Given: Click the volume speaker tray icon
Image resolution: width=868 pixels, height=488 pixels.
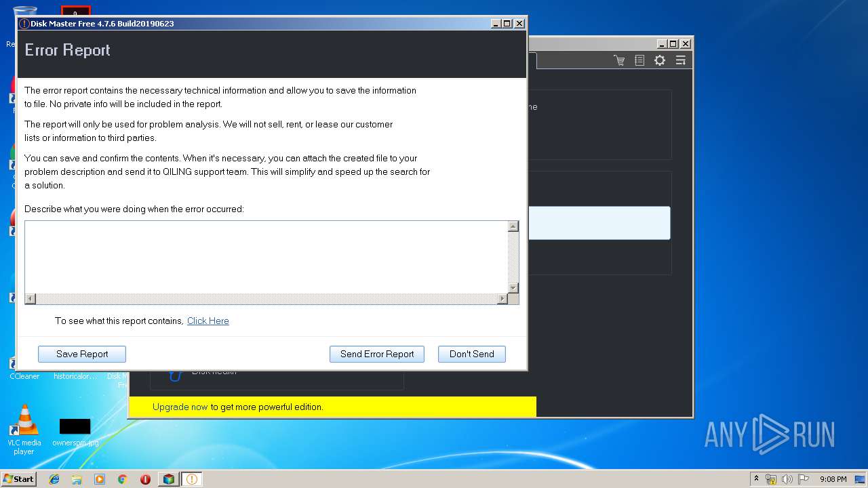Looking at the screenshot, I should pyautogui.click(x=787, y=479).
